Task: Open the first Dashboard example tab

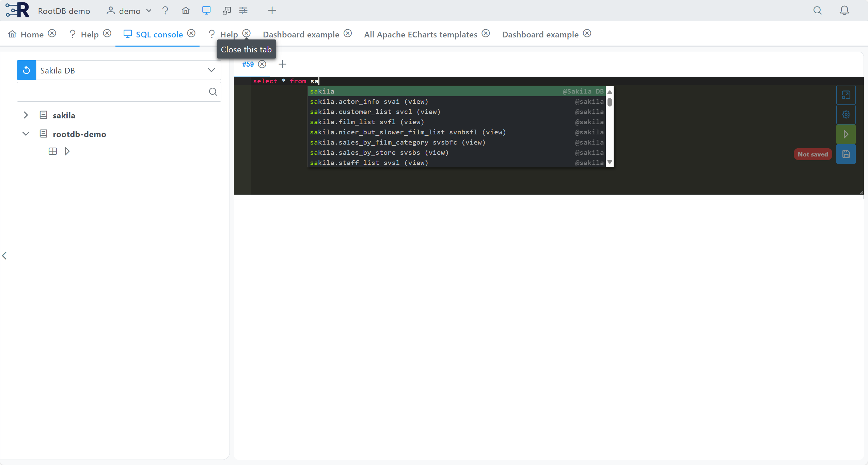Action: tap(301, 34)
